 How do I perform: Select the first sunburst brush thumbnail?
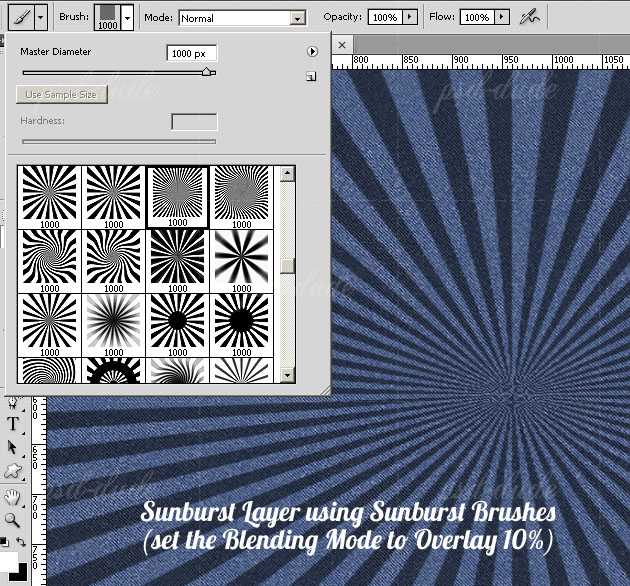(x=49, y=197)
